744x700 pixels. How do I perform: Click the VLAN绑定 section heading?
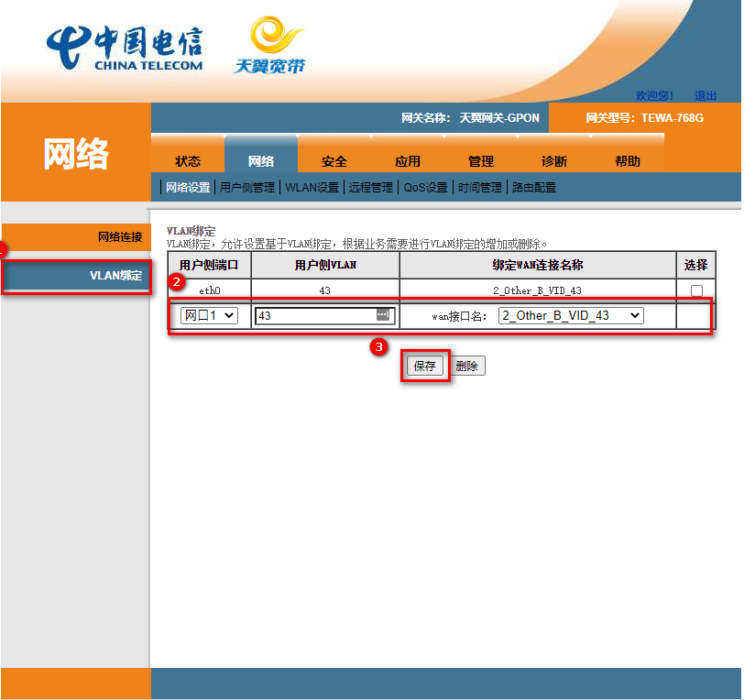point(191,231)
